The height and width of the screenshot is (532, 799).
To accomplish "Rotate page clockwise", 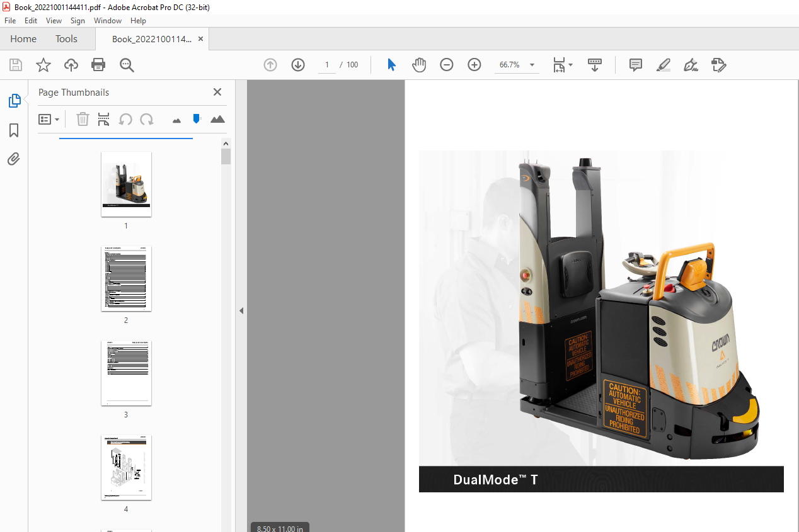I will click(147, 119).
